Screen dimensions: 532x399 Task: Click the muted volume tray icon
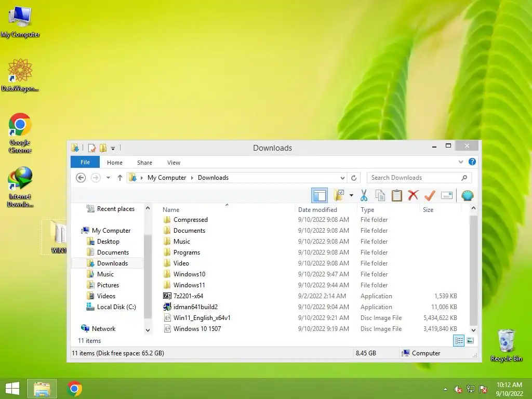pos(458,389)
